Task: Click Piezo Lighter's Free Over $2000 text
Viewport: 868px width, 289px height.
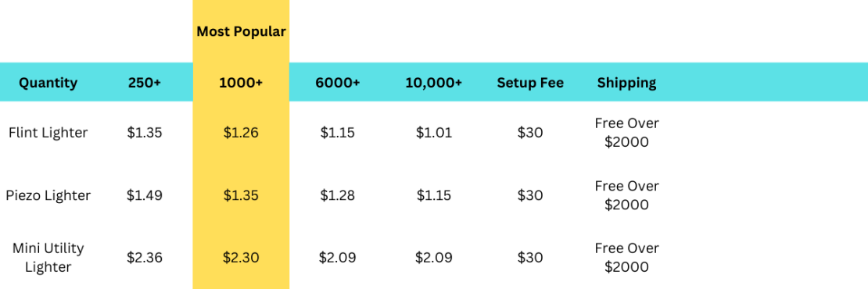Action: [626, 195]
